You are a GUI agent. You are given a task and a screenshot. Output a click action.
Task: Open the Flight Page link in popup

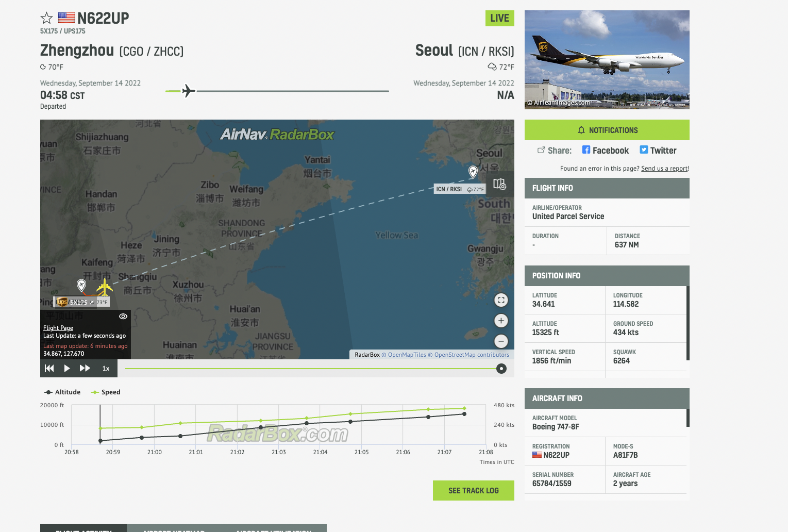pos(58,328)
